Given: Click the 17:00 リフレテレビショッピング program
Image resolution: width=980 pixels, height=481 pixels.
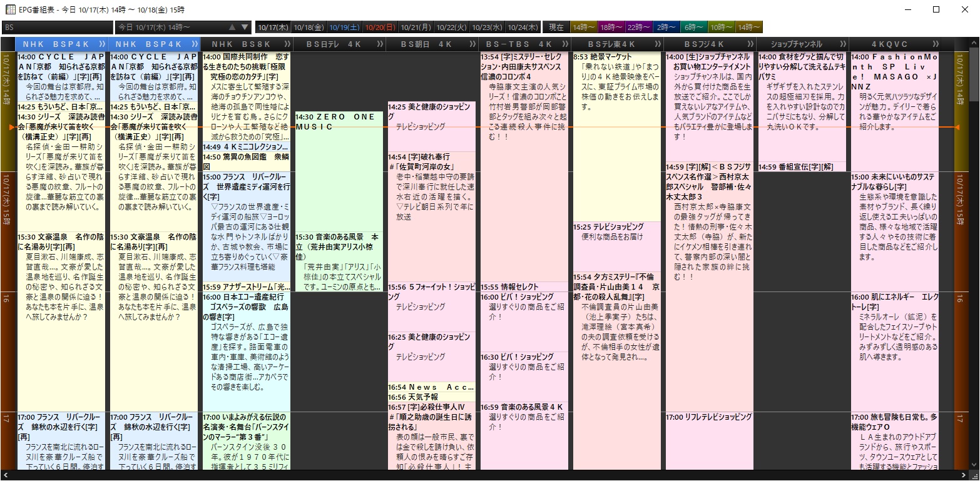Looking at the screenshot, I should click(709, 440).
